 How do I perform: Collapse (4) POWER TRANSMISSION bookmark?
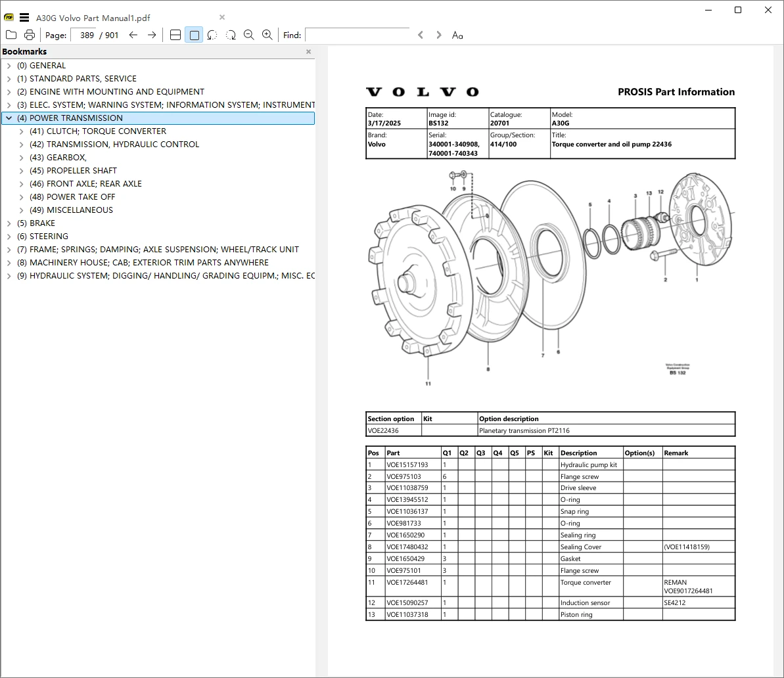pyautogui.click(x=9, y=118)
